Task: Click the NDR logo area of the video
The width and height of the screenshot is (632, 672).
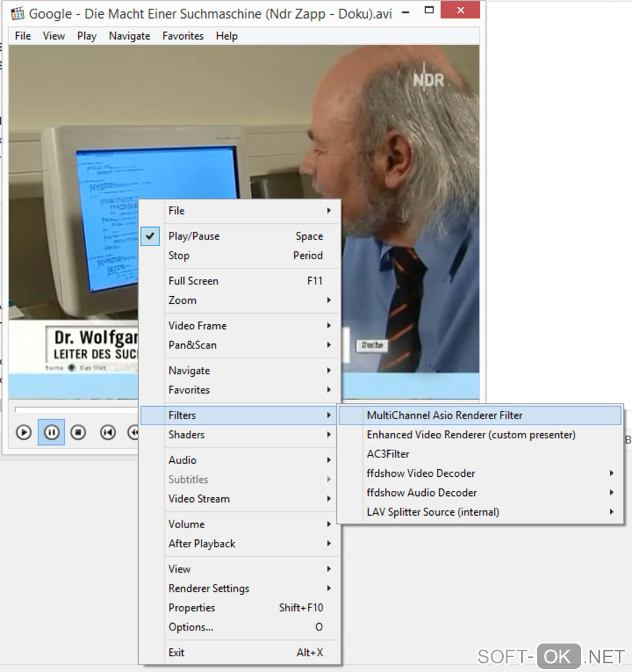Action: (428, 80)
